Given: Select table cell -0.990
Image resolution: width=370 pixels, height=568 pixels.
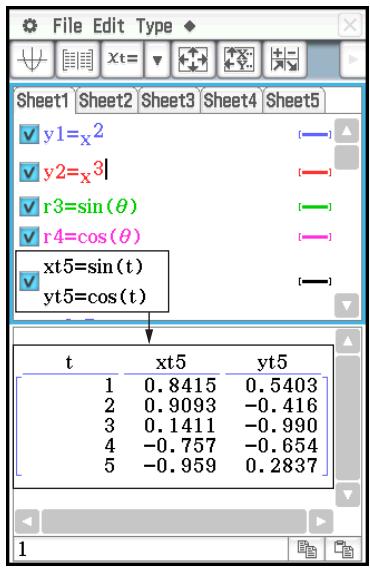Looking at the screenshot, I should (x=282, y=425).
